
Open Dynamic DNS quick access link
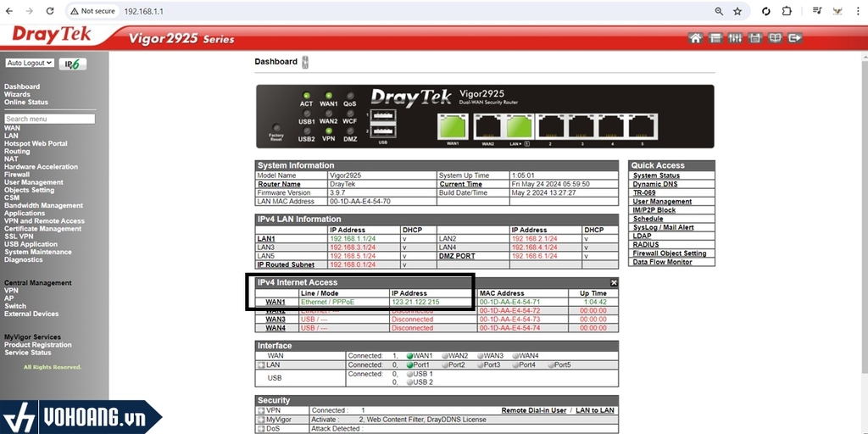(x=655, y=184)
